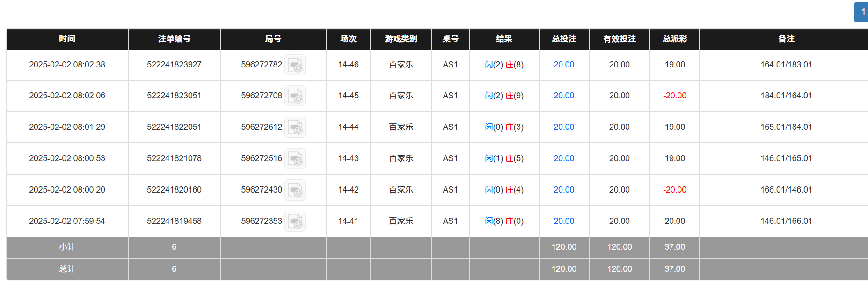Screen dimensions: 868x283
Task: Open video replay icon for round 596272516
Action: 295,159
